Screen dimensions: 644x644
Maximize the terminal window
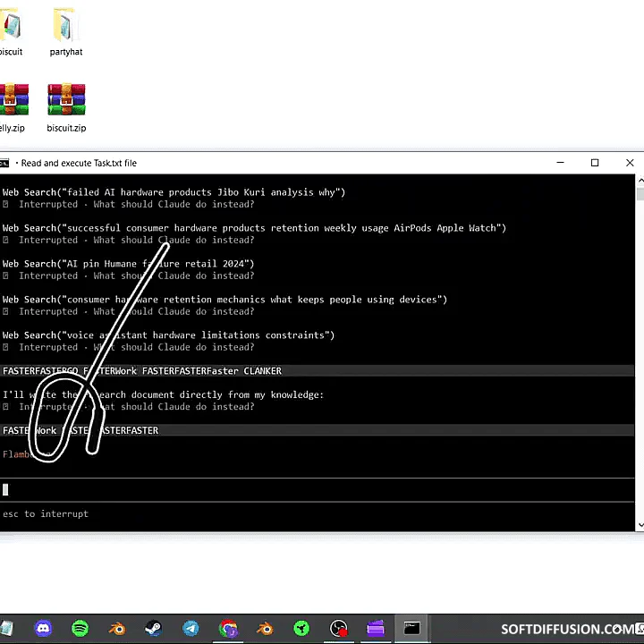click(595, 163)
